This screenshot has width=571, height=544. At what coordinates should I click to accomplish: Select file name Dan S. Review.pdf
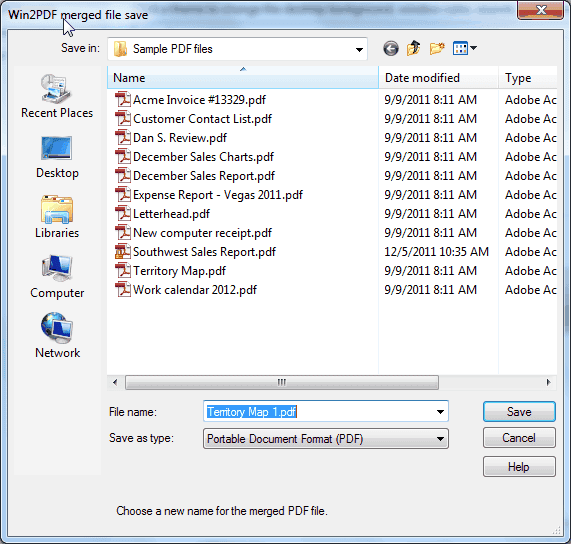pos(180,138)
